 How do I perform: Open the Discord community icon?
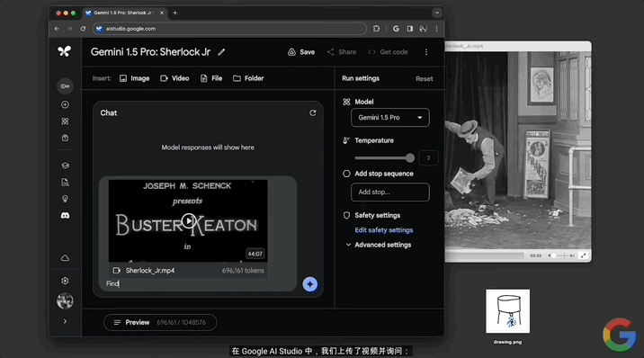pos(65,216)
